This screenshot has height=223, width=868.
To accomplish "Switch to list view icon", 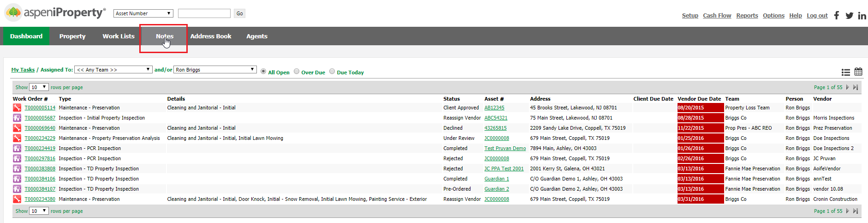I will pyautogui.click(x=846, y=72).
